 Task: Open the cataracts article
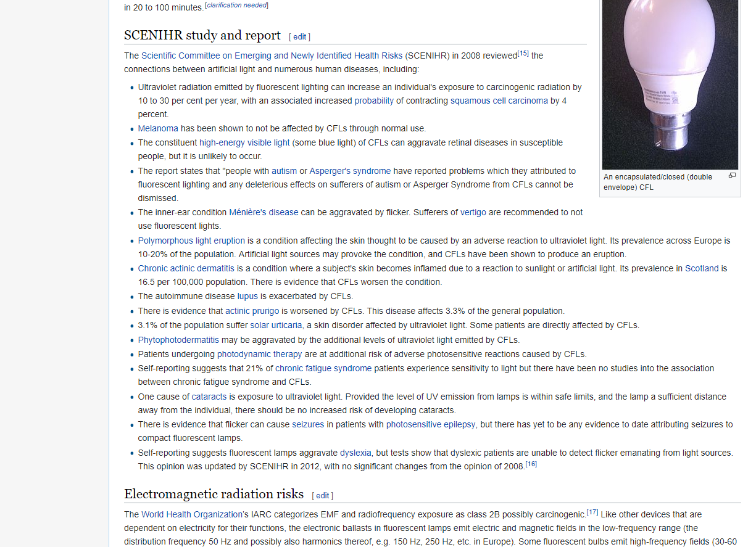tap(209, 397)
